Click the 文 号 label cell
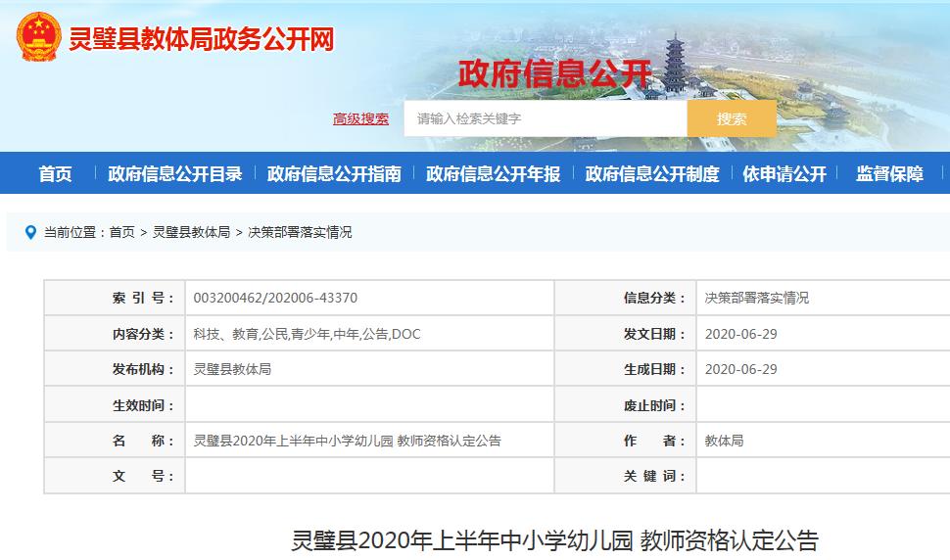 coord(115,477)
